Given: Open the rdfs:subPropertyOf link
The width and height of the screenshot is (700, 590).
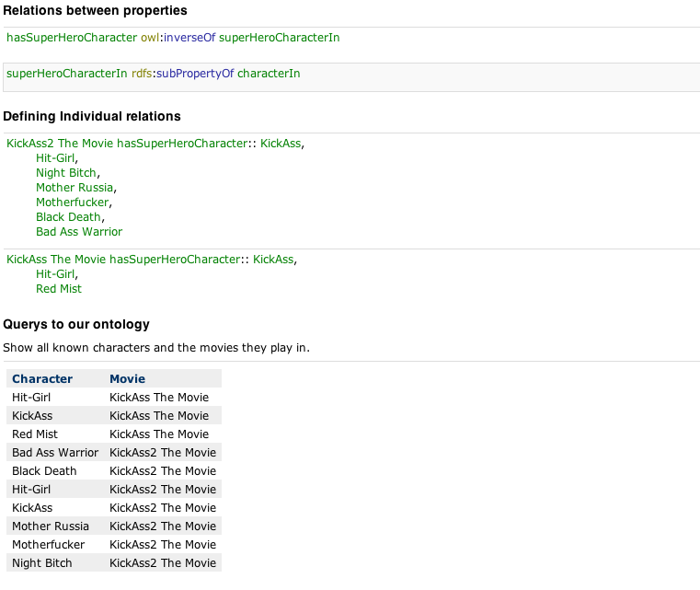Looking at the screenshot, I should coord(183,74).
